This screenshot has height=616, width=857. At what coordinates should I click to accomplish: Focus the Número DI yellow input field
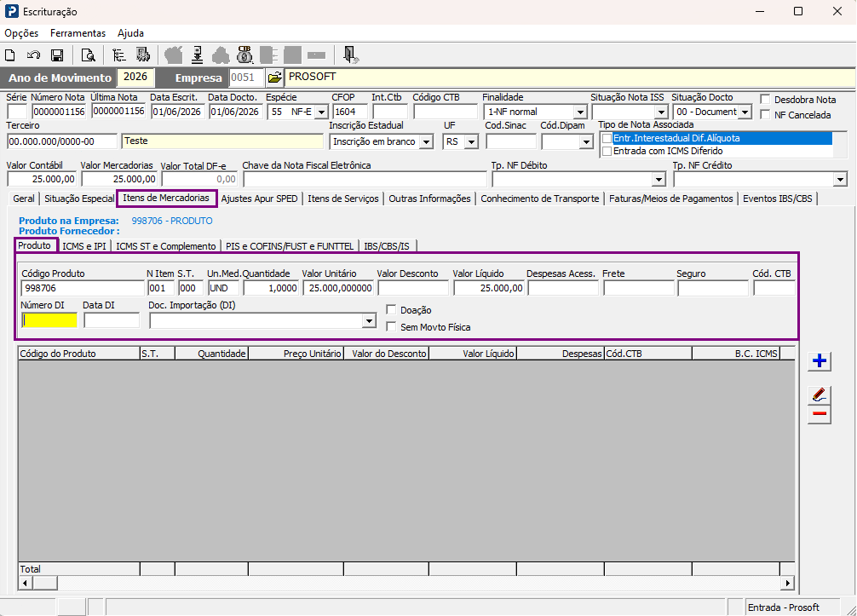49,320
